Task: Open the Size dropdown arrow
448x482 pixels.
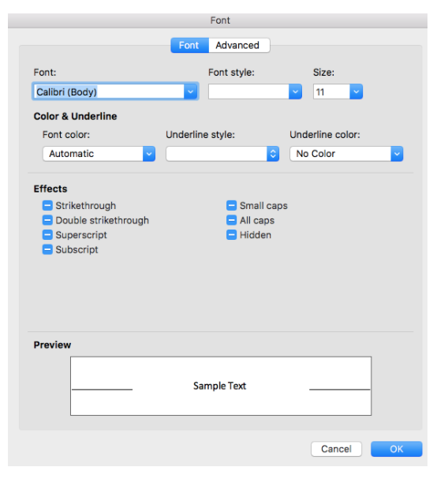Action: (x=357, y=92)
